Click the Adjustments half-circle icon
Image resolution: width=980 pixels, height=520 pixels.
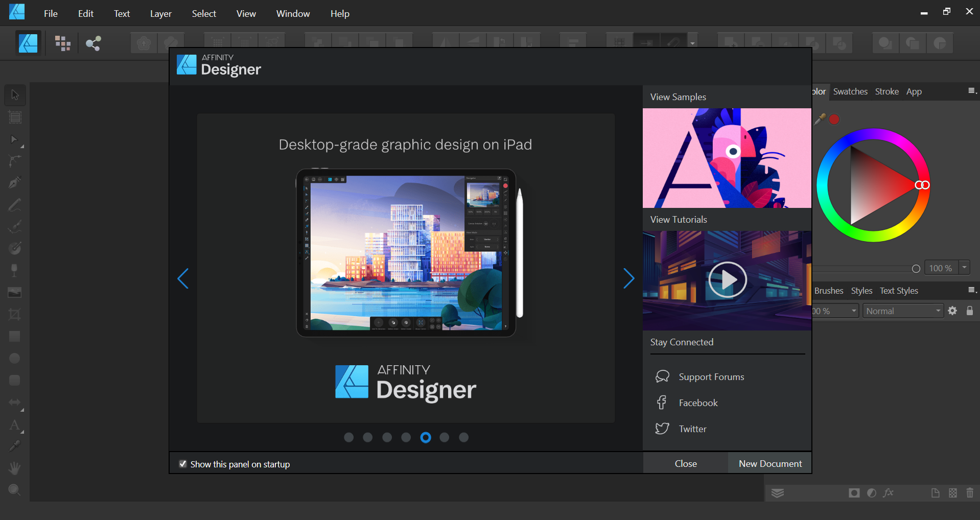(x=872, y=493)
